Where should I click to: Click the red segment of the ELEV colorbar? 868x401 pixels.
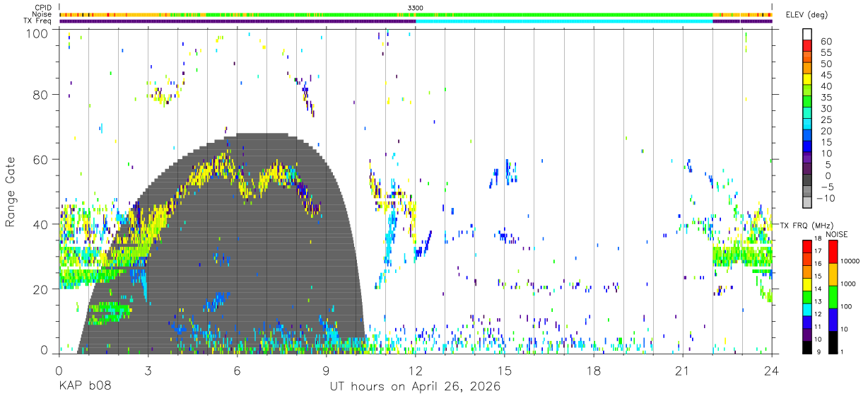(x=807, y=45)
